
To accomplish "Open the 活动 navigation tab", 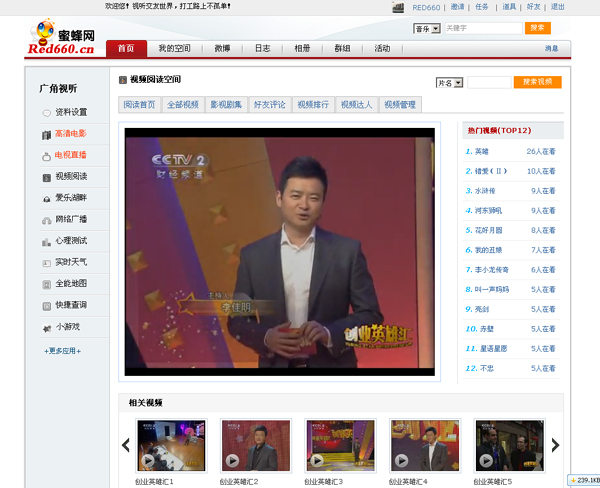I will (382, 49).
